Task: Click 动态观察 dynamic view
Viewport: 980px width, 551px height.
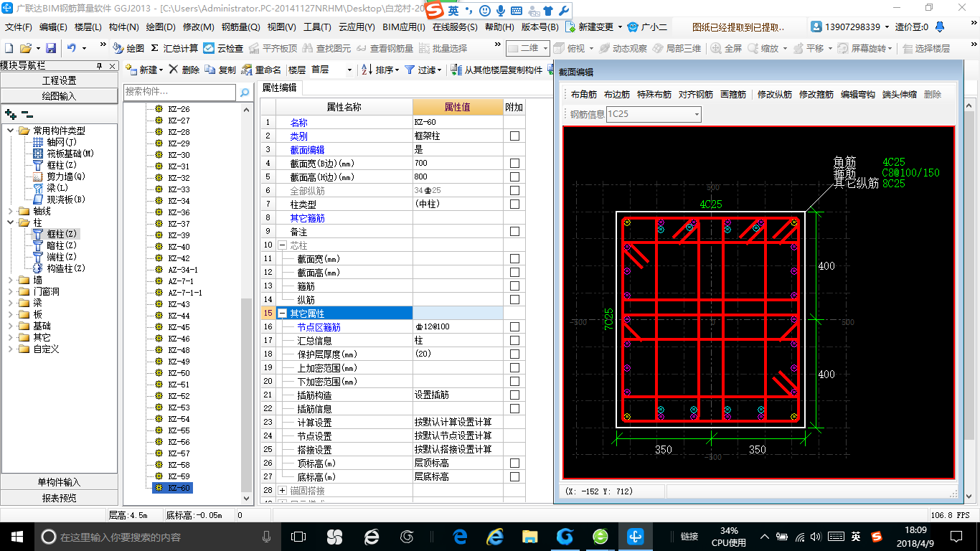Action: tap(623, 48)
